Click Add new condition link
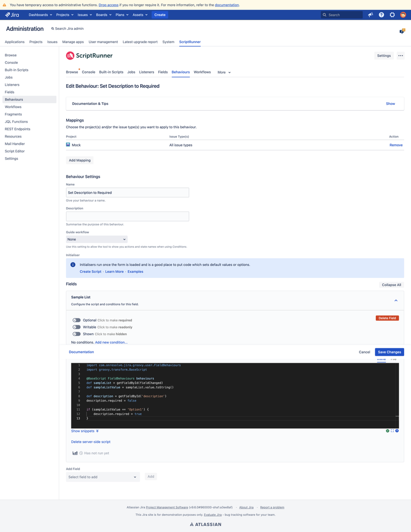The width and height of the screenshot is (411, 532). tap(111, 342)
